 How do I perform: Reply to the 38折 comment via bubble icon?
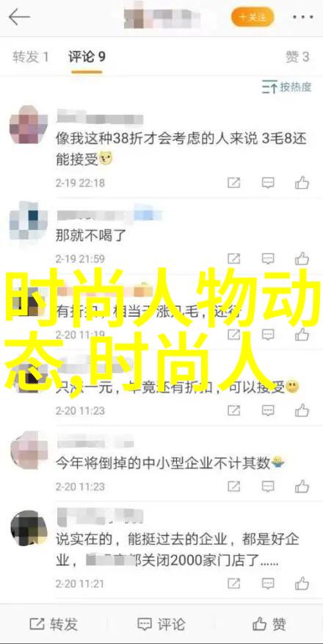coord(268,183)
